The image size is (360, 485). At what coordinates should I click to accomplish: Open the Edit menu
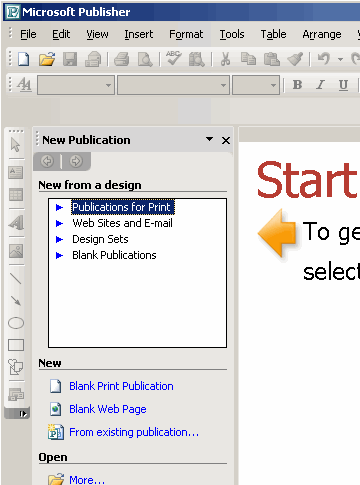(61, 34)
